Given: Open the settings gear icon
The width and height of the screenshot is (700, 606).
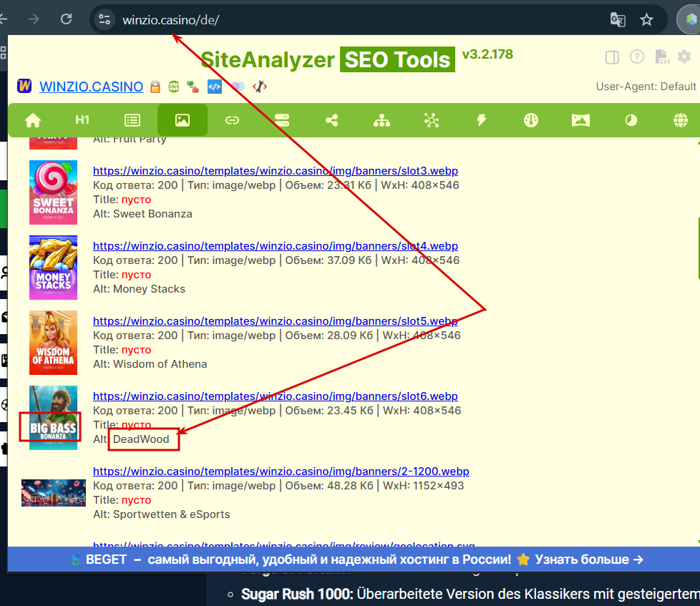Looking at the screenshot, I should [684, 57].
